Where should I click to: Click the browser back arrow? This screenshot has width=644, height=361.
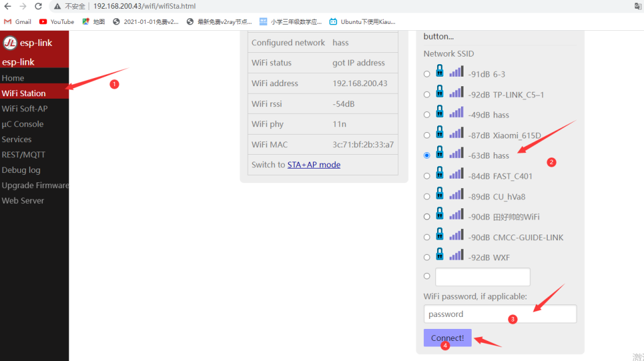pos(8,6)
